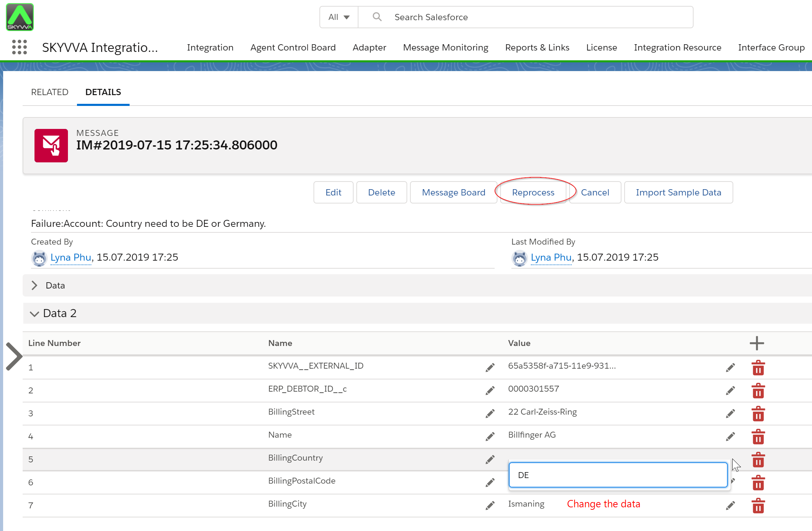Screen dimensions: 812x531
Task: Click the BillingCountry value input containing DE
Action: click(618, 475)
